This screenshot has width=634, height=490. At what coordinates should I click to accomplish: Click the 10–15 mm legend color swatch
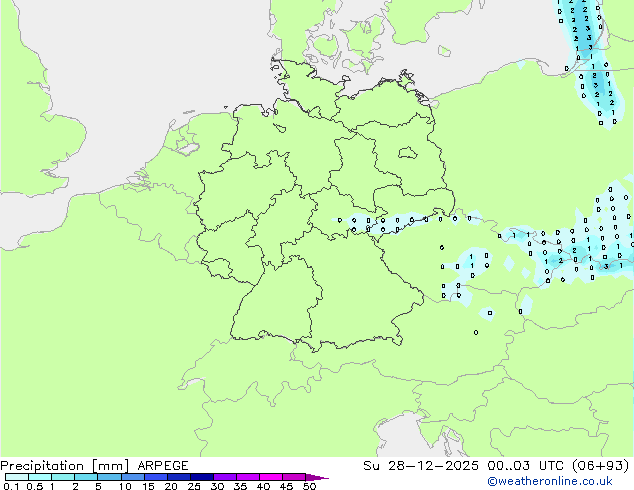(x=133, y=477)
